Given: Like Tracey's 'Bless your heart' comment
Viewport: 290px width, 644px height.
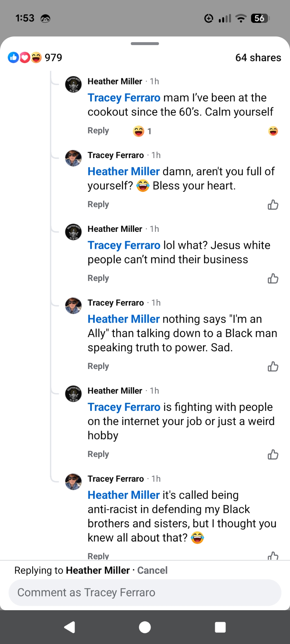Looking at the screenshot, I should pyautogui.click(x=273, y=205).
